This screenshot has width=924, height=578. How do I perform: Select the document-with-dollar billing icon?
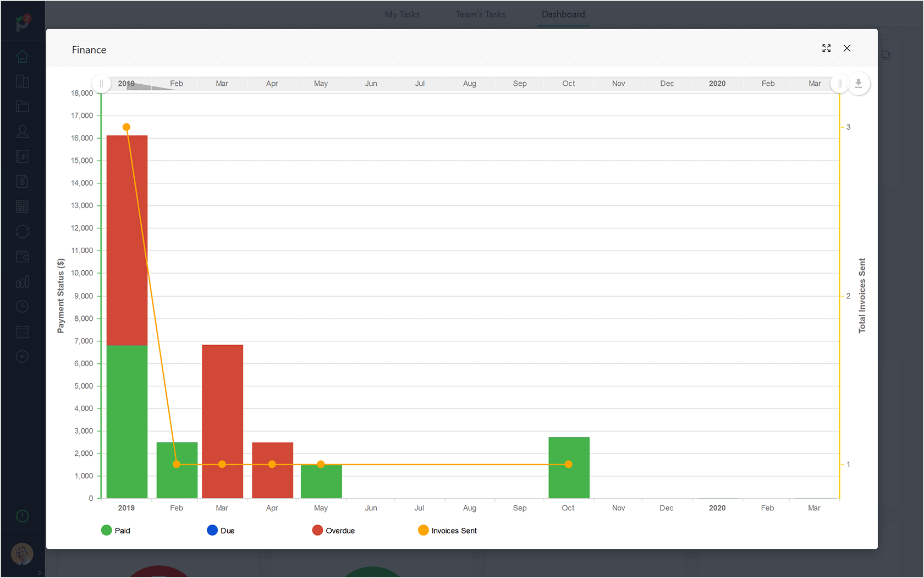click(22, 181)
